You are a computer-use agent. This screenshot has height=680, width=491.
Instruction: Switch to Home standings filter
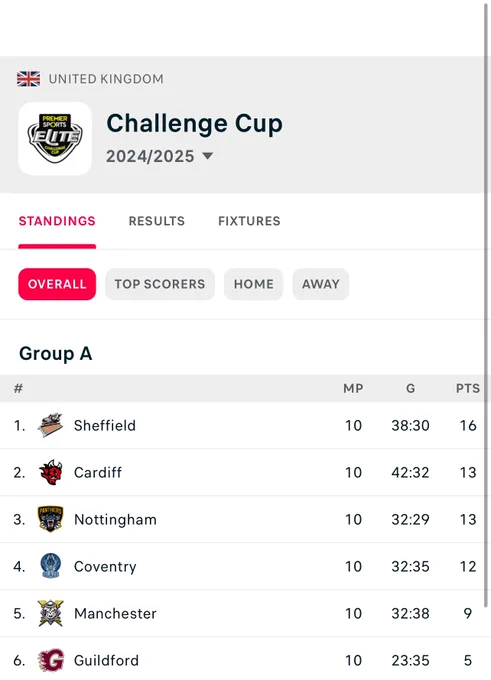(x=254, y=284)
